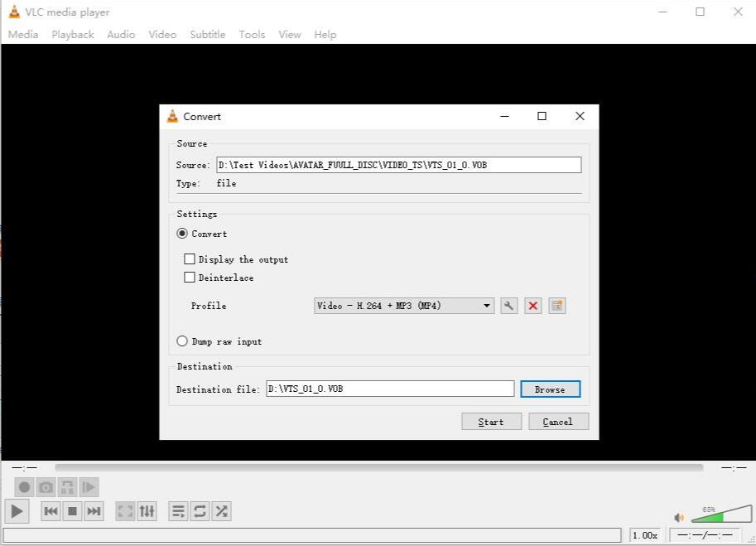
Task: Enable Display the output checkbox
Action: click(190, 259)
